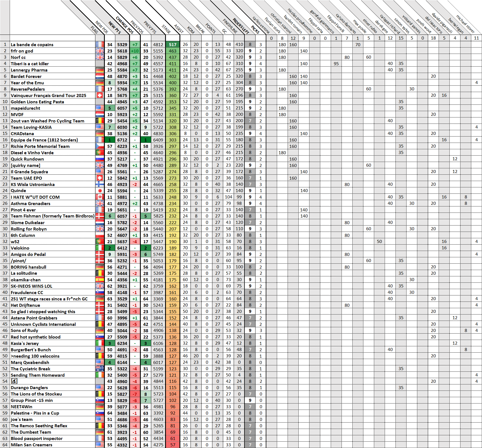Select the 6712 new points cell
482x448 pixels.
click(122, 140)
